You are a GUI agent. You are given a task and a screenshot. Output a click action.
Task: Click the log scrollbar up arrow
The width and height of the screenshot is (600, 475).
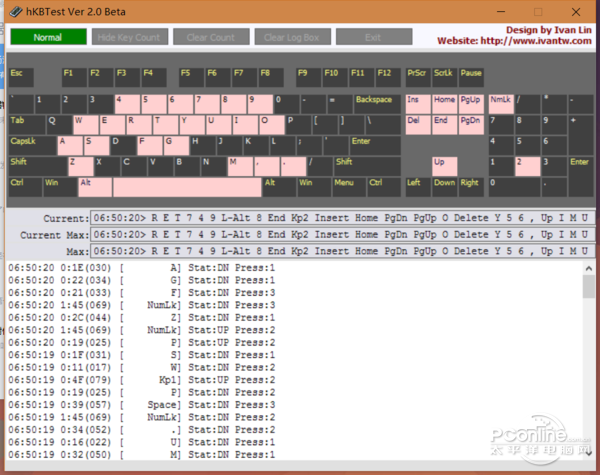click(x=589, y=268)
